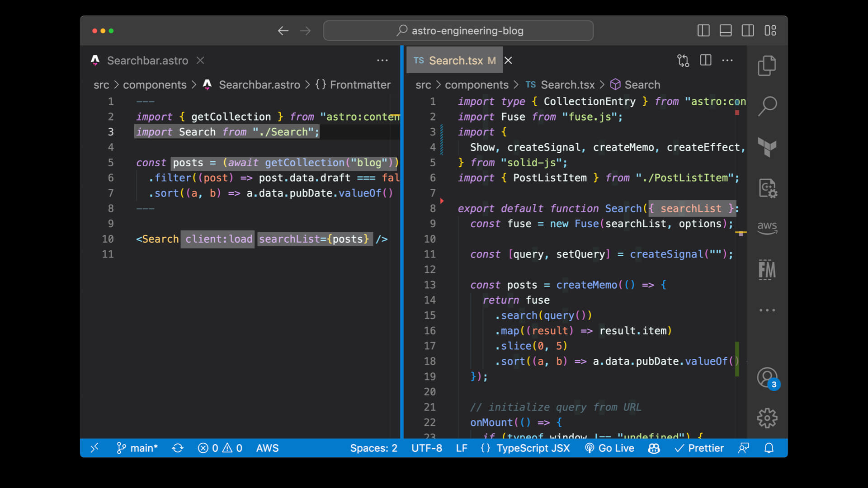Open the components breadcrumb in Search.tsx path
The height and width of the screenshot is (488, 868).
click(x=476, y=84)
